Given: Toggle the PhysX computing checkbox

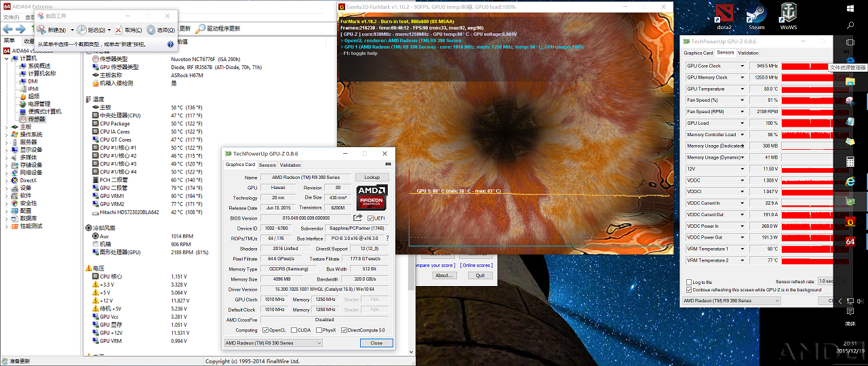Looking at the screenshot, I should tap(318, 330).
